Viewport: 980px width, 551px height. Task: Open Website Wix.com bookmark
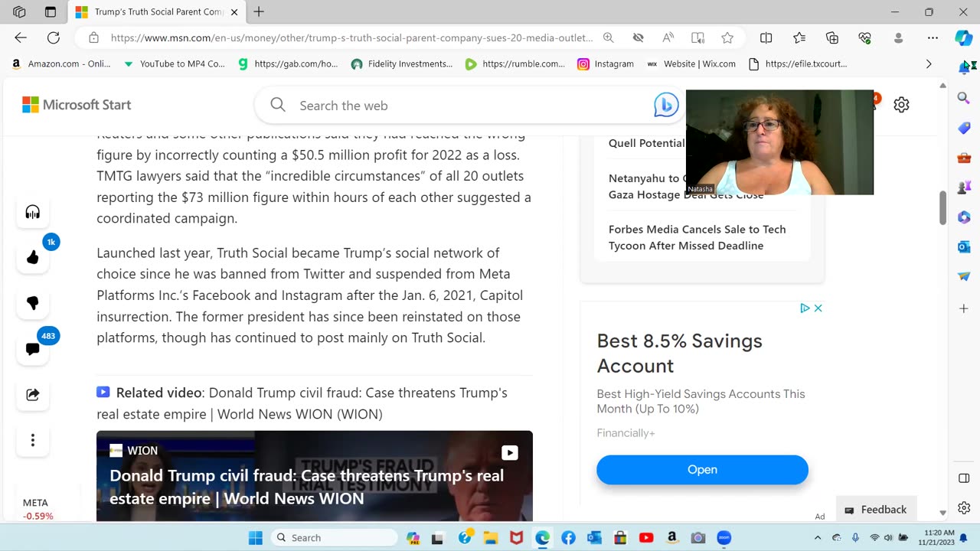pyautogui.click(x=691, y=64)
